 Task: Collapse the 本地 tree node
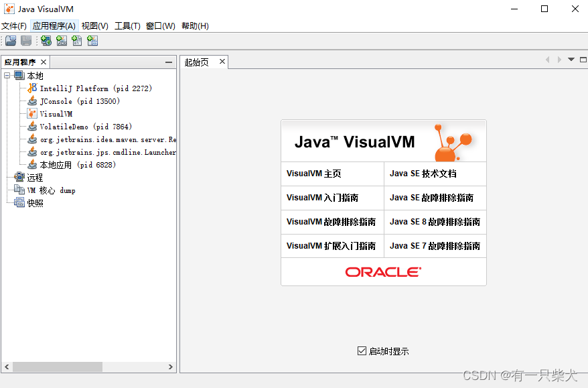tap(7, 76)
